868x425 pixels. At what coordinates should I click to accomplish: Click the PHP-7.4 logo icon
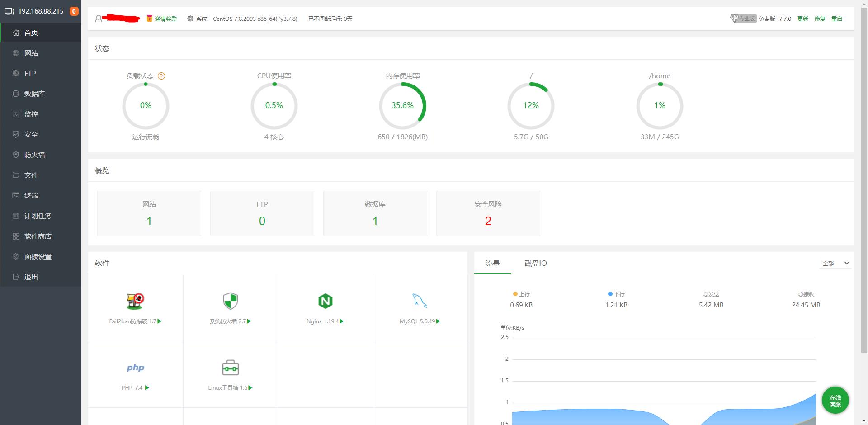pos(136,368)
